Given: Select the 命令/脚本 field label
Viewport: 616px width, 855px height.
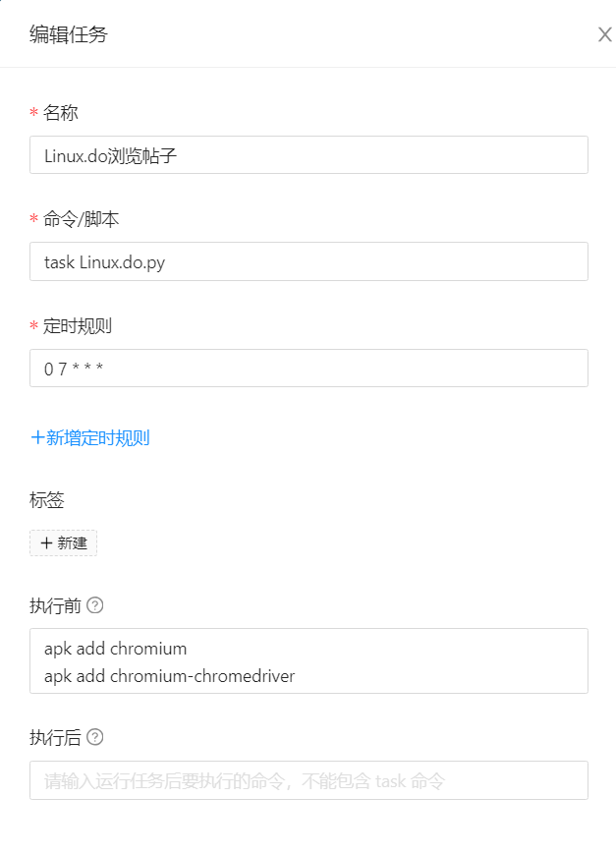Looking at the screenshot, I should click(x=81, y=219).
